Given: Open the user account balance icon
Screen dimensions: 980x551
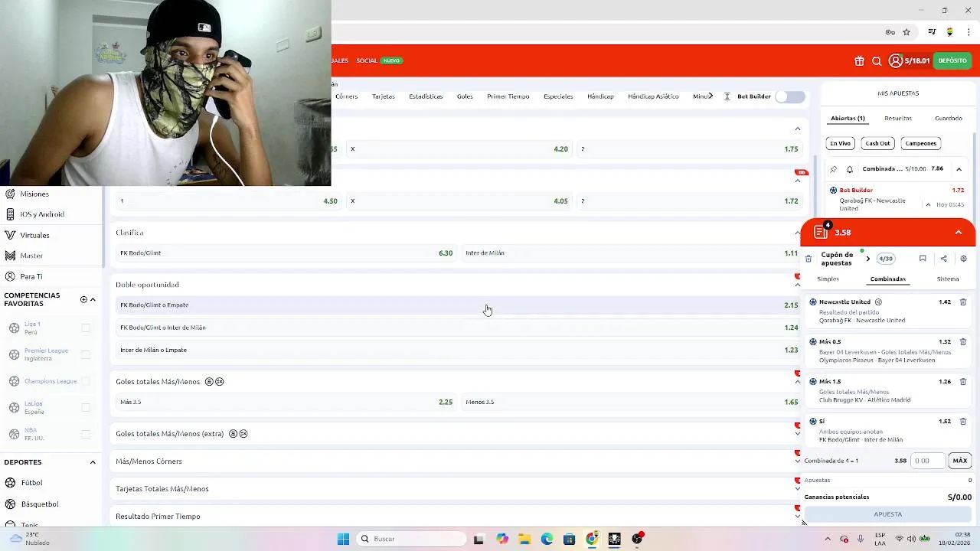Looking at the screenshot, I should pos(895,60).
